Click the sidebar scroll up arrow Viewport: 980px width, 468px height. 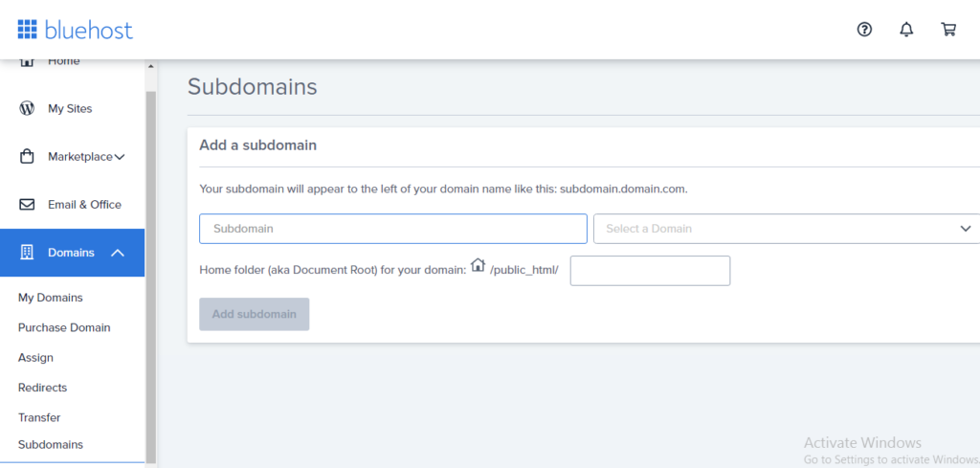(x=150, y=66)
